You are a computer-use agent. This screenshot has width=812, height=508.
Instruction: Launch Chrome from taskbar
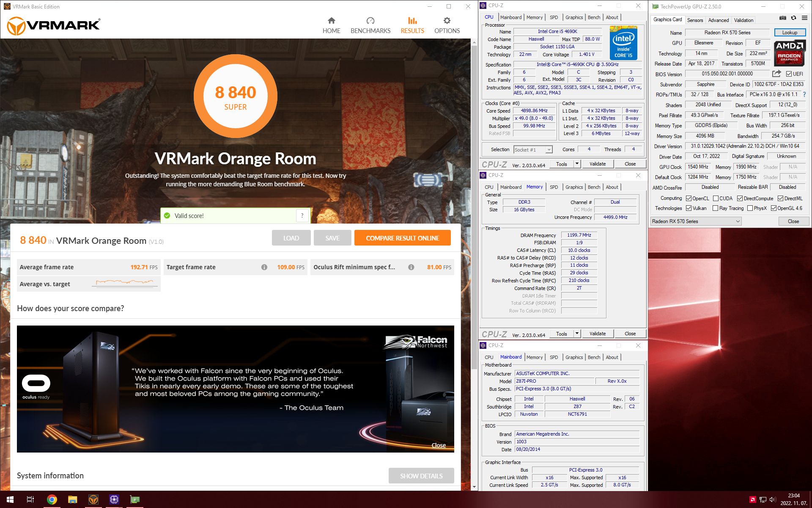(x=52, y=500)
